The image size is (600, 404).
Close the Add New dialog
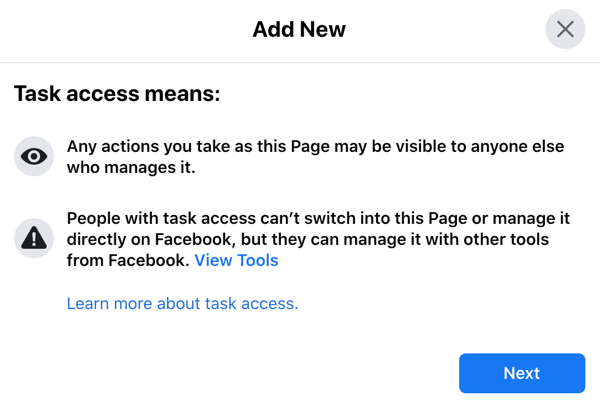[565, 29]
